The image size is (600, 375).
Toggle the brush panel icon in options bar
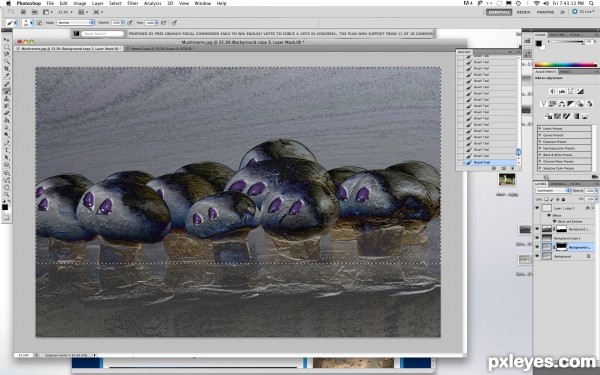click(39, 23)
